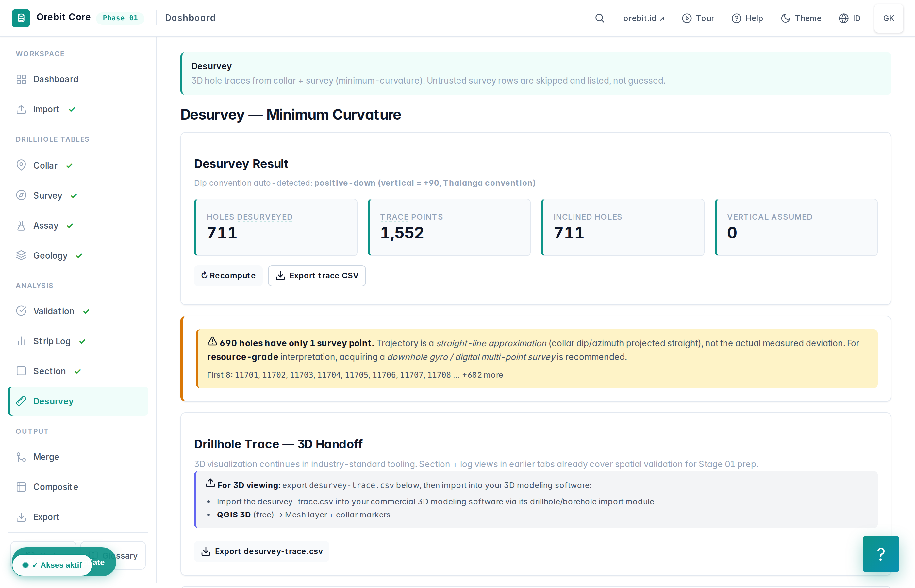Open the GK user account menu

click(x=889, y=18)
